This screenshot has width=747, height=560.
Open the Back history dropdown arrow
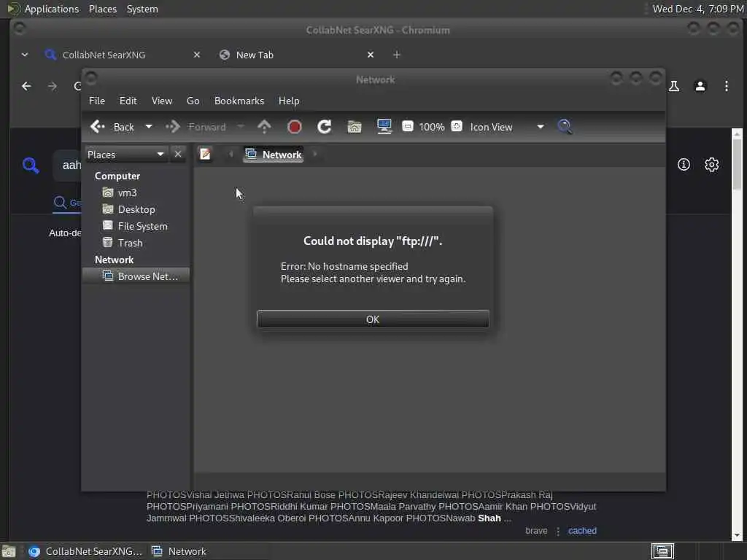pos(149,127)
